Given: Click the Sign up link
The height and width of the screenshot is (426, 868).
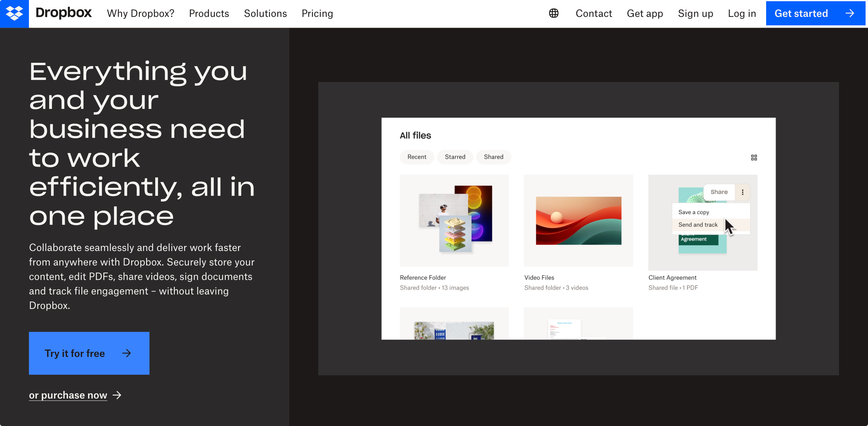Looking at the screenshot, I should coord(695,14).
